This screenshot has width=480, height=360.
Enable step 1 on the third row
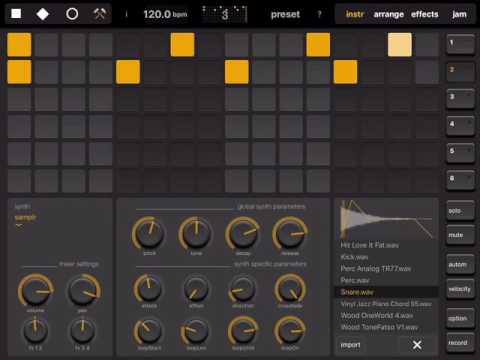pyautogui.click(x=19, y=99)
